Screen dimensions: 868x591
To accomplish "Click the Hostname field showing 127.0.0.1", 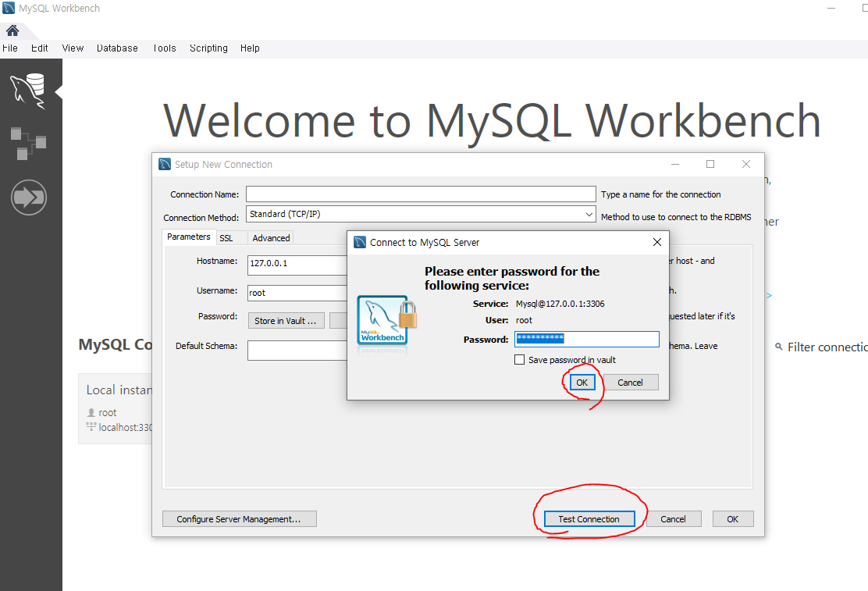I will point(297,265).
